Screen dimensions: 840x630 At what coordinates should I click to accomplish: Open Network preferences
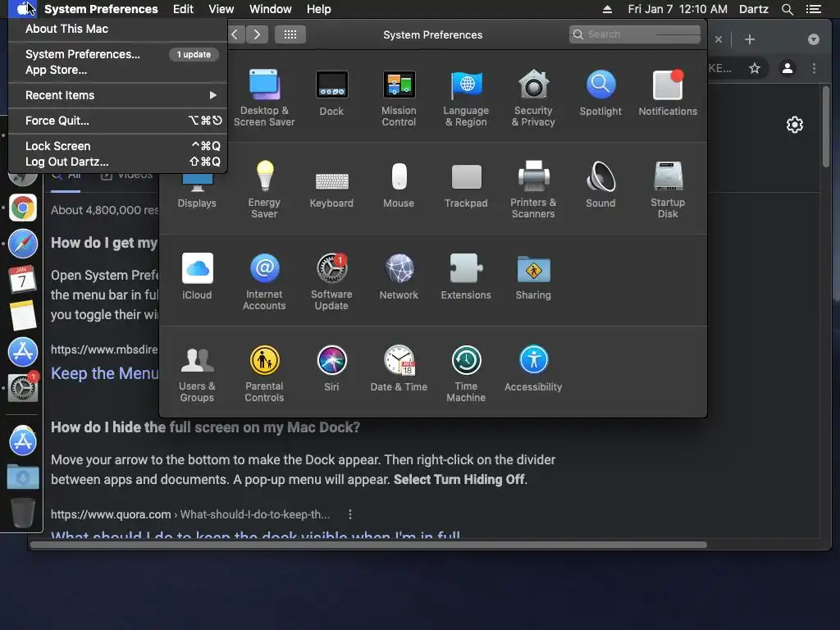[x=399, y=277]
